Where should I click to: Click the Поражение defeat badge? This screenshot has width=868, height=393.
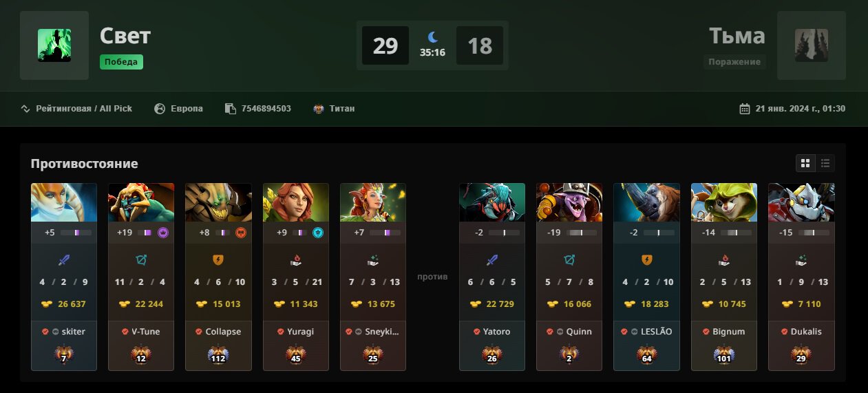tap(735, 62)
